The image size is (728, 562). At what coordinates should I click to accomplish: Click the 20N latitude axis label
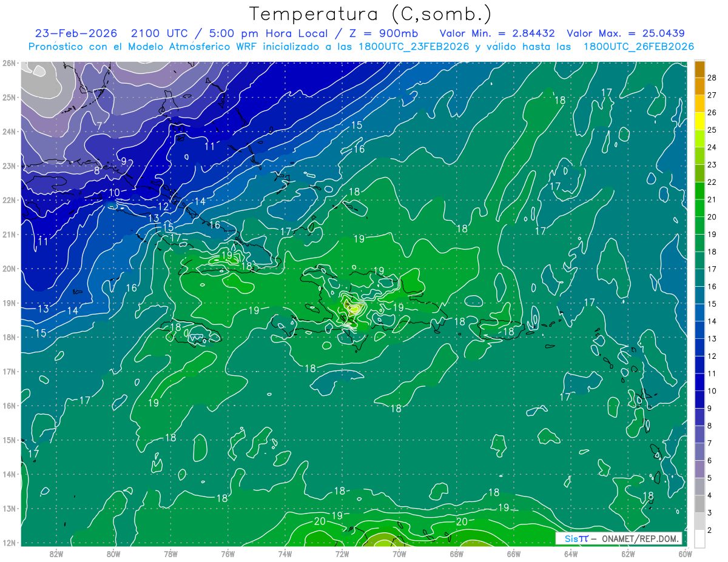coord(9,269)
